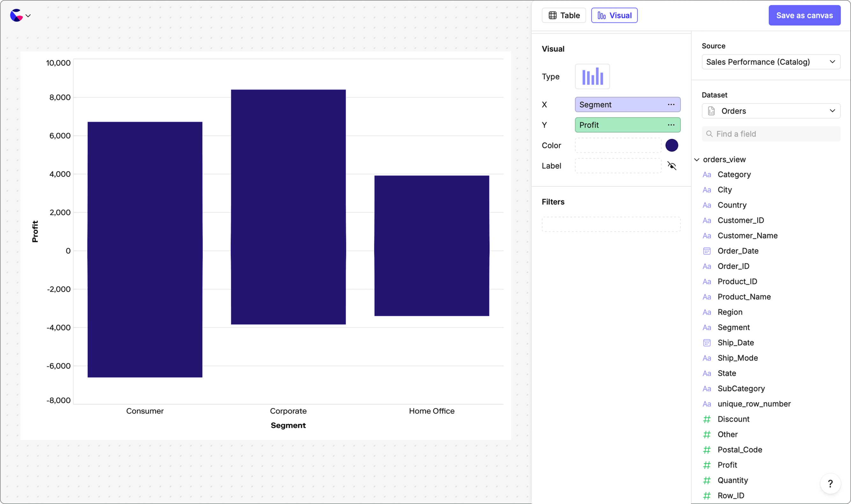851x504 pixels.
Task: Click the calendar icon beside Order_Date
Action: click(x=707, y=251)
